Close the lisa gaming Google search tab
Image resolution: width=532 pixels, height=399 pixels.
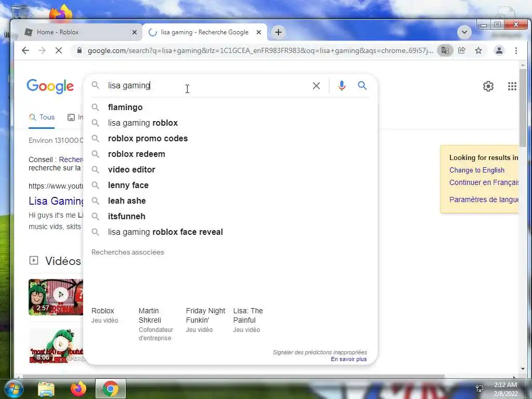coord(259,32)
